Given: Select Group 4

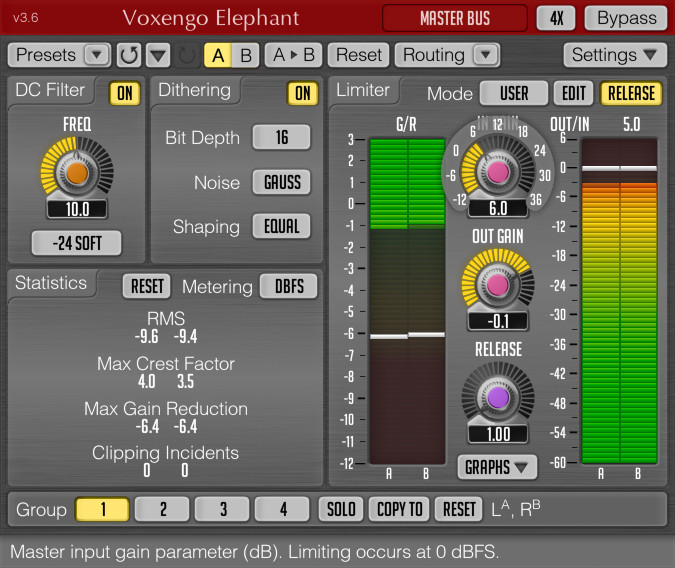Looking at the screenshot, I should point(282,509).
